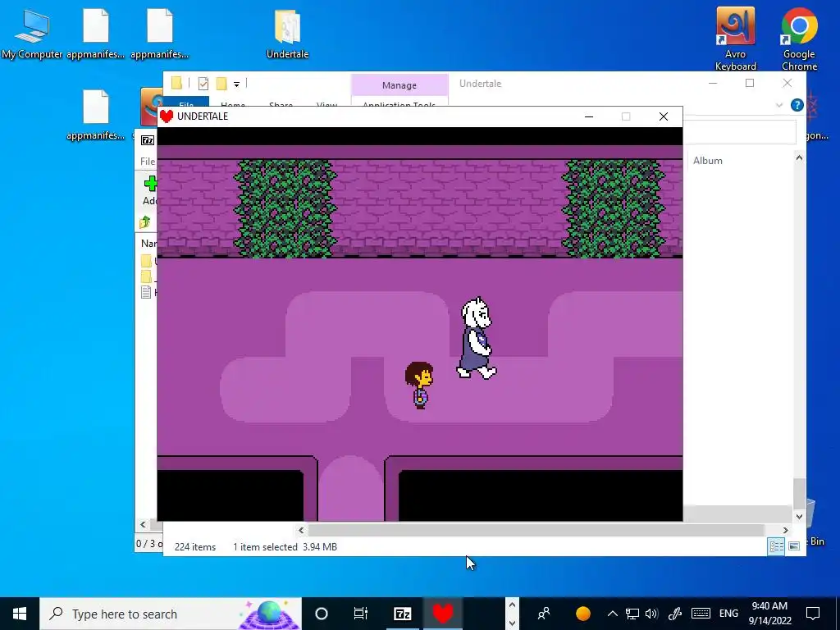Viewport: 840px width, 630px height.
Task: Click the 7-Zip window title icon
Action: click(x=148, y=140)
